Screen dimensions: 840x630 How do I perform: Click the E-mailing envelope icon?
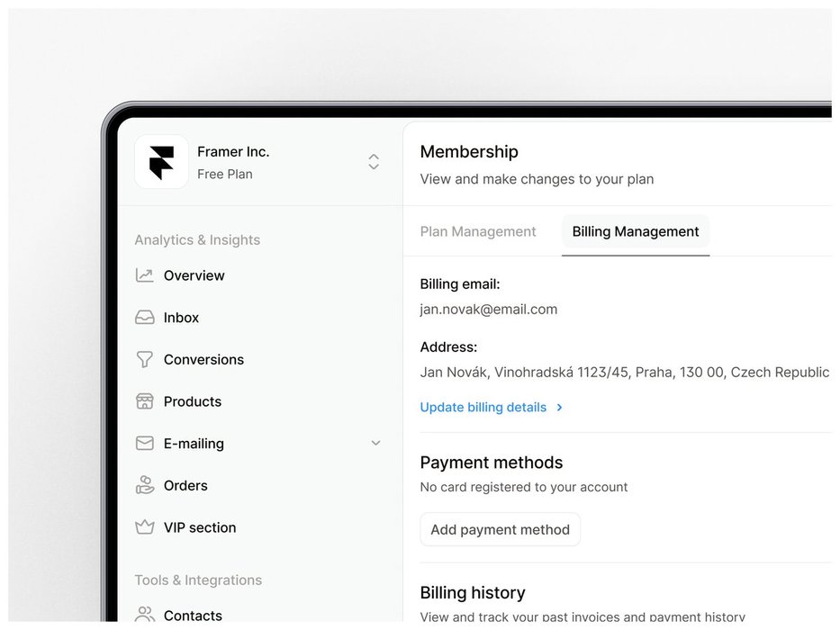(145, 443)
